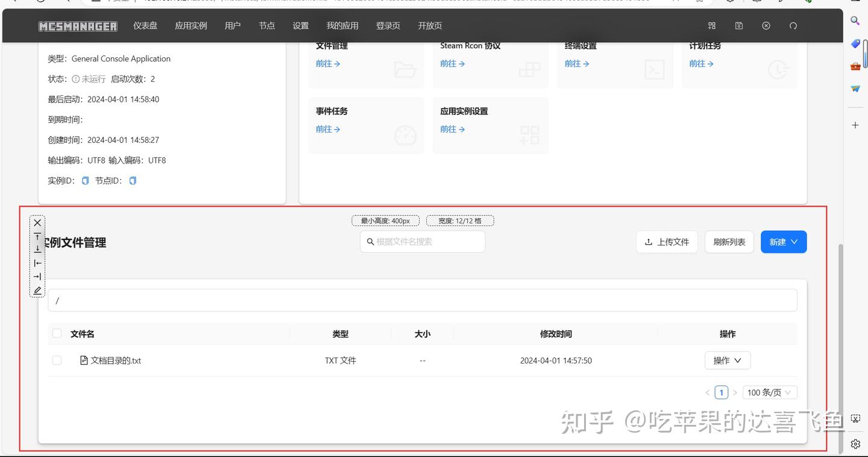Image resolution: width=868 pixels, height=457 pixels.
Task: Click page number 1 in pagination
Action: (722, 392)
